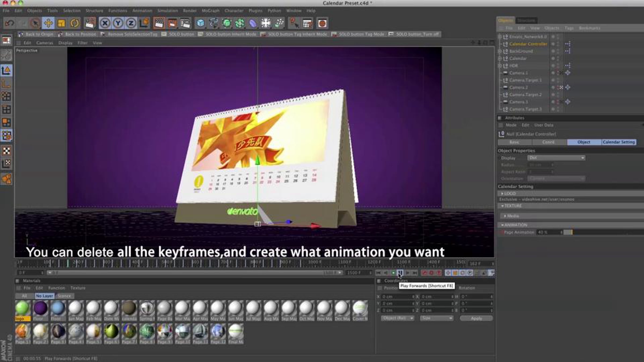Toggle visibility dot of Camera.2
This screenshot has width=644, height=362.
click(x=553, y=87)
